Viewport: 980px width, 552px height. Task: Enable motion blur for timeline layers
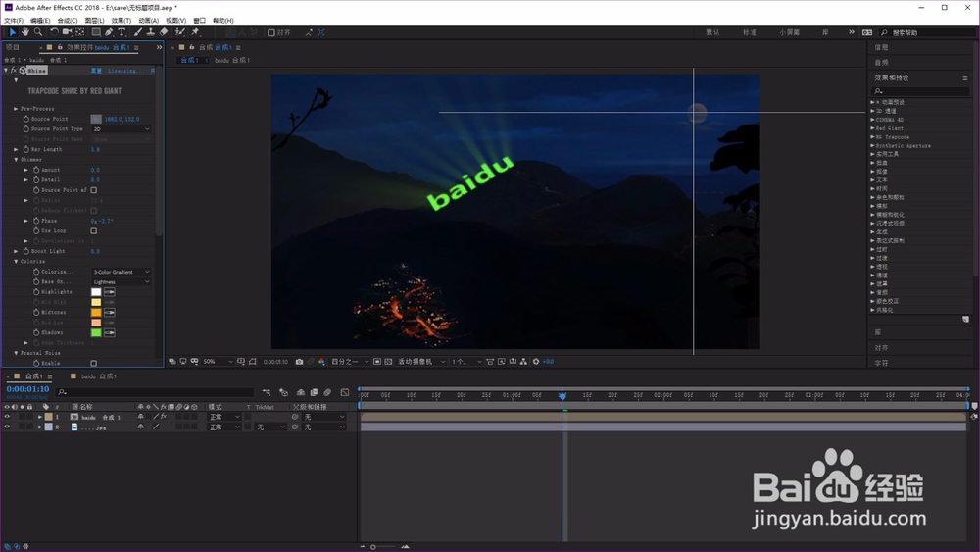pyautogui.click(x=327, y=392)
